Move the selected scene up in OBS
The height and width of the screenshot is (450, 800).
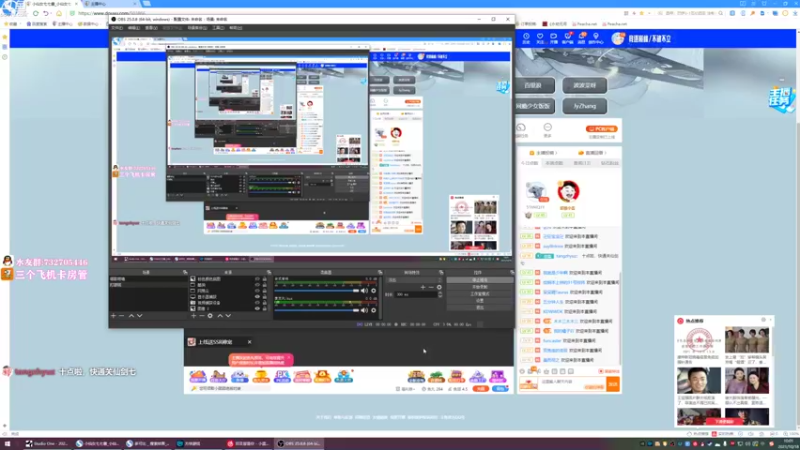131,316
